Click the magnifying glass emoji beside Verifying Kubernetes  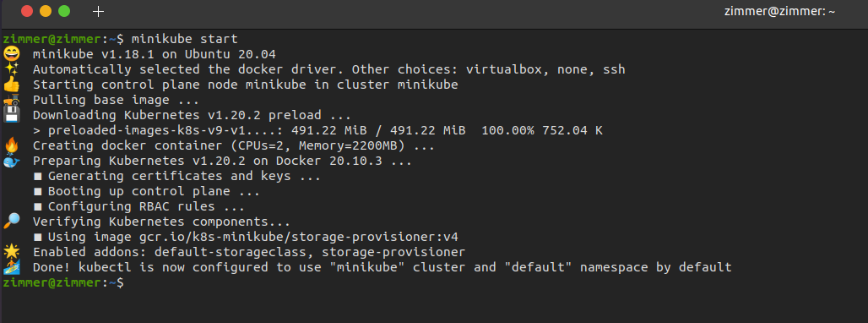pyautogui.click(x=11, y=222)
